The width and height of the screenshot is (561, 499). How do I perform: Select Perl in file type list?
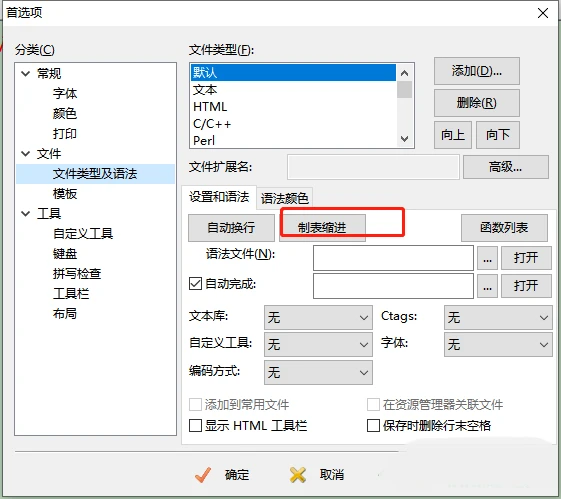pyautogui.click(x=293, y=140)
